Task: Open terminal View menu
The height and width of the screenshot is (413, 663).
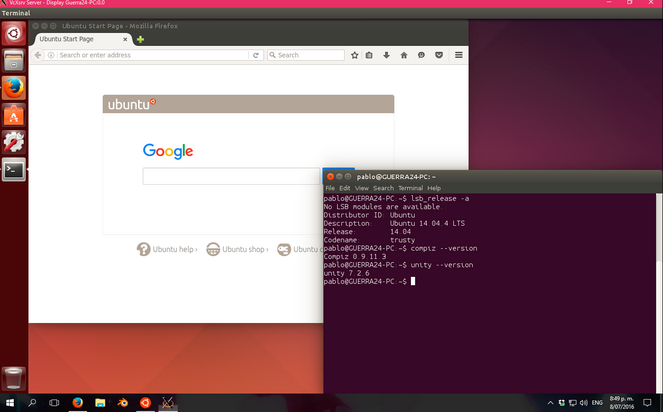Action: (x=362, y=188)
